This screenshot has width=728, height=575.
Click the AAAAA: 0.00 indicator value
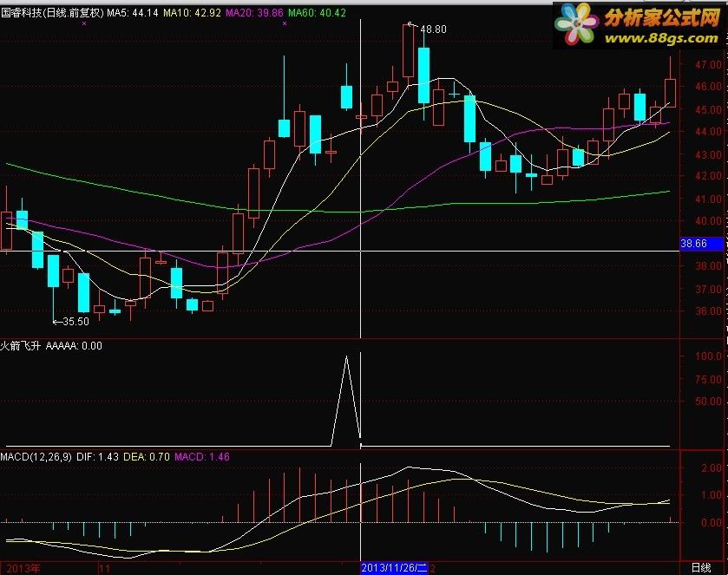pyautogui.click(x=74, y=346)
